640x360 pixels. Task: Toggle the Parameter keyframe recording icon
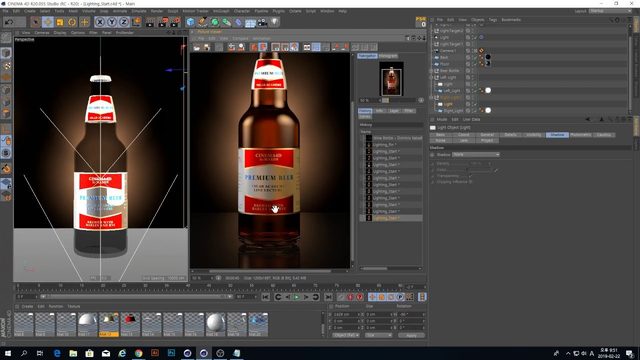coord(400,297)
